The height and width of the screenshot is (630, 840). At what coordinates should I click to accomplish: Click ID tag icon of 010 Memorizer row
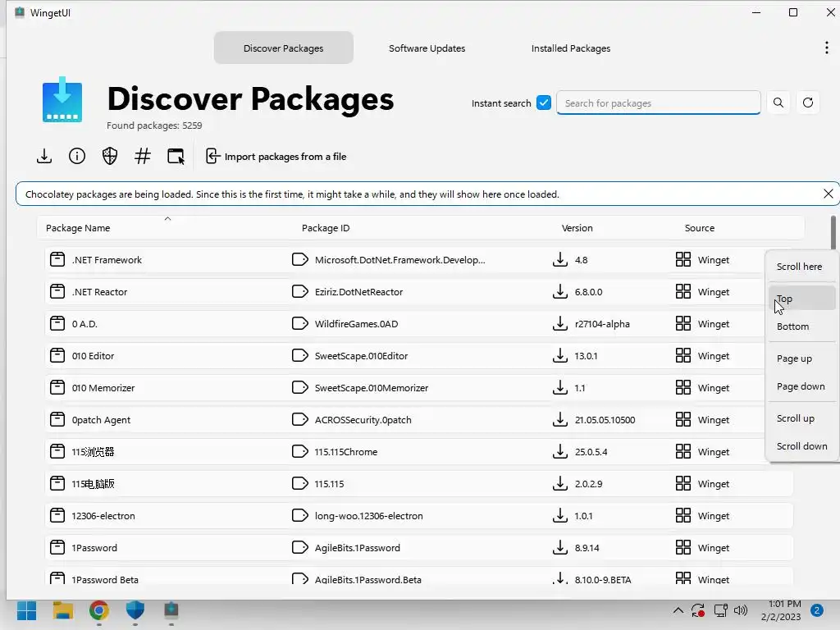(x=300, y=387)
